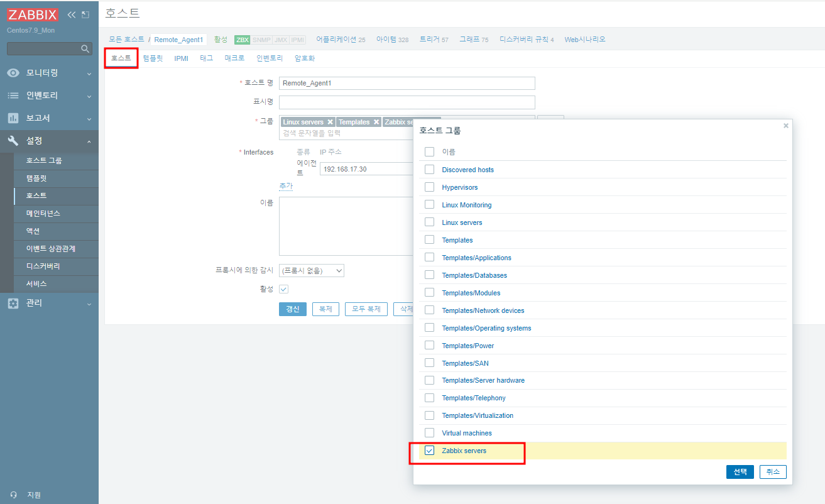Check the Discovered hosts checkbox

[x=430, y=169]
